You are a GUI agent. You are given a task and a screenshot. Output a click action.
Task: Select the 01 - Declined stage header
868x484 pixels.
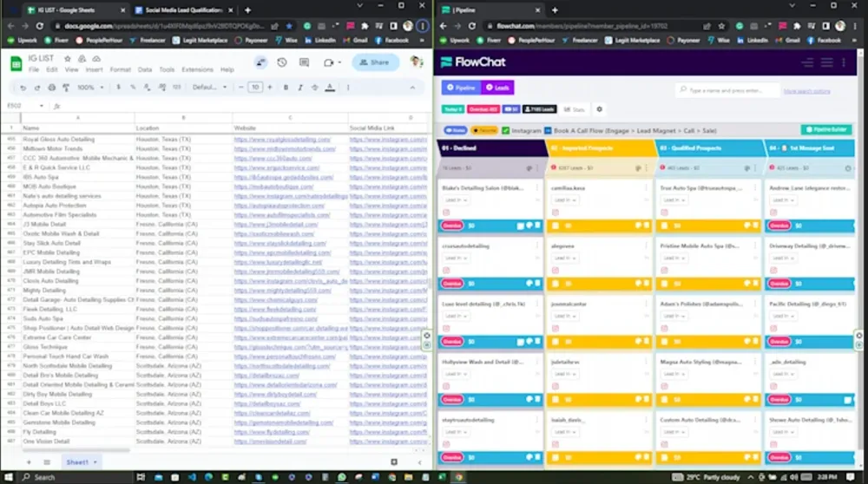491,148
